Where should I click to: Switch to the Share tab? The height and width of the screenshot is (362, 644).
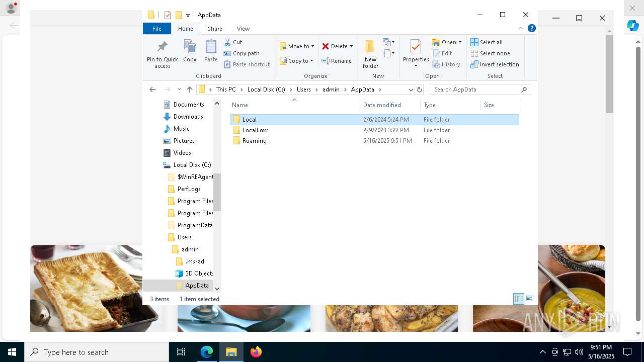point(215,29)
